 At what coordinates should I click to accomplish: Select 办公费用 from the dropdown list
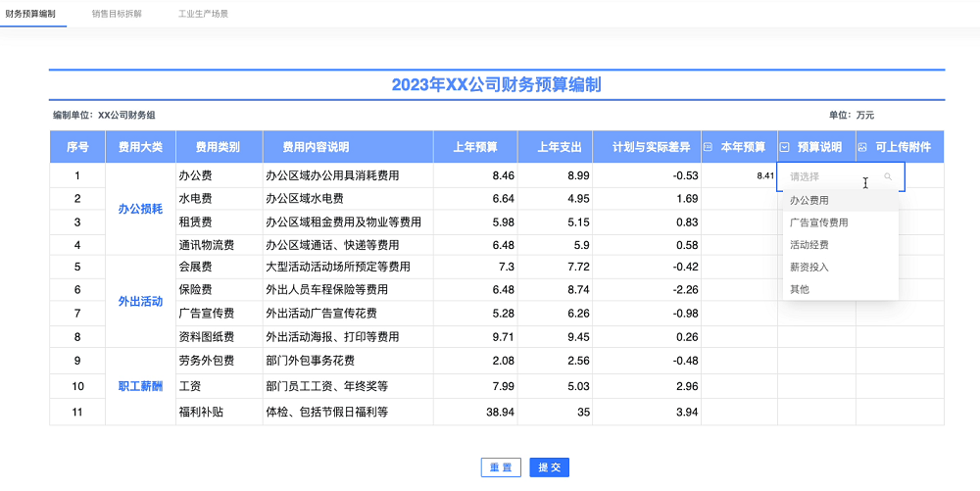point(808,200)
